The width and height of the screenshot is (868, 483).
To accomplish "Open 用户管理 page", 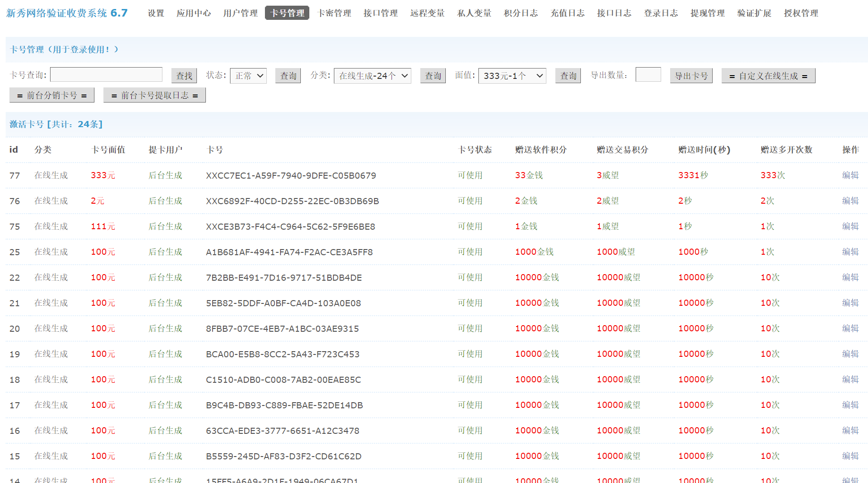I will click(x=240, y=13).
